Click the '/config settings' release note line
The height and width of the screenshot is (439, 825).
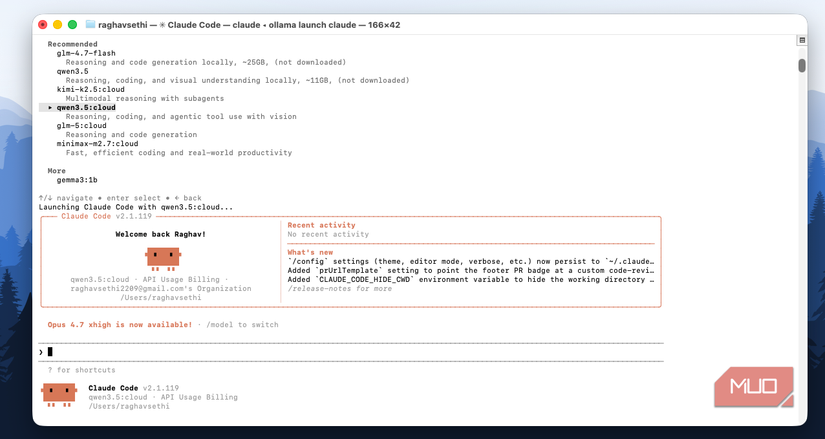[471, 262]
